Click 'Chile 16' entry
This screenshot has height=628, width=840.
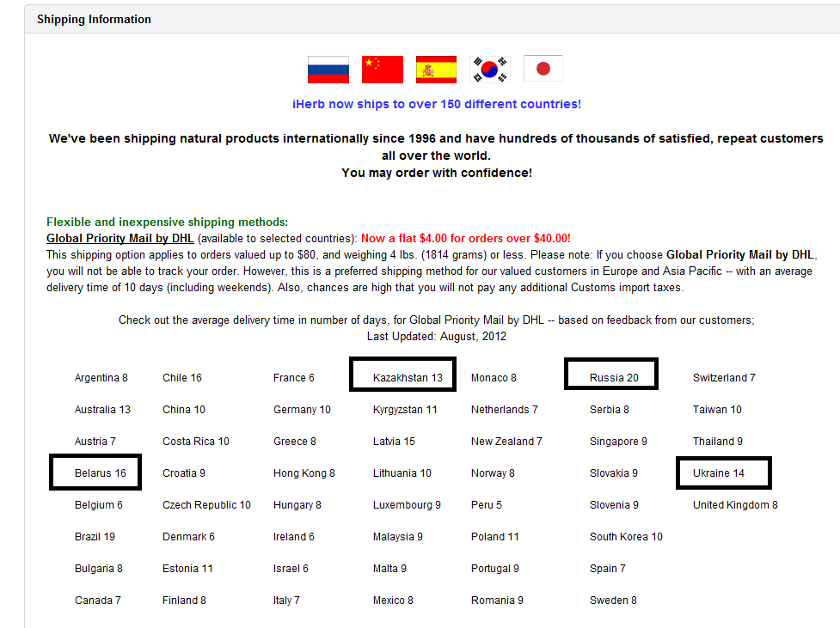pyautogui.click(x=182, y=378)
